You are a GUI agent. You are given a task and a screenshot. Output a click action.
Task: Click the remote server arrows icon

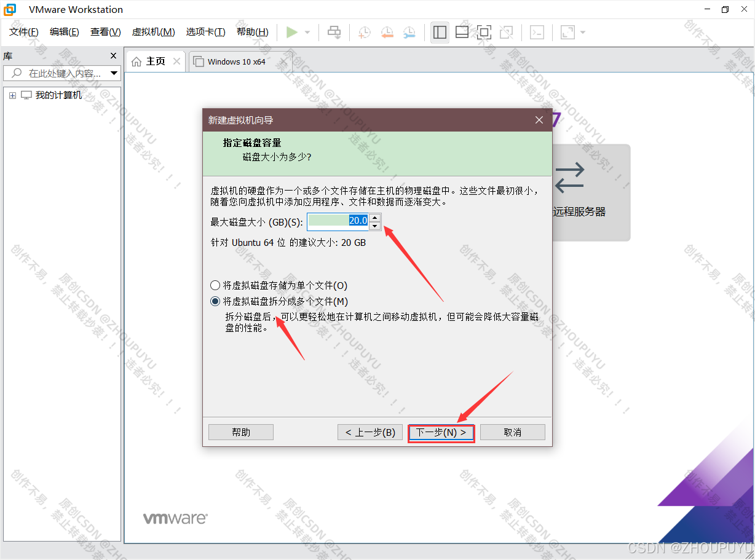tap(570, 177)
